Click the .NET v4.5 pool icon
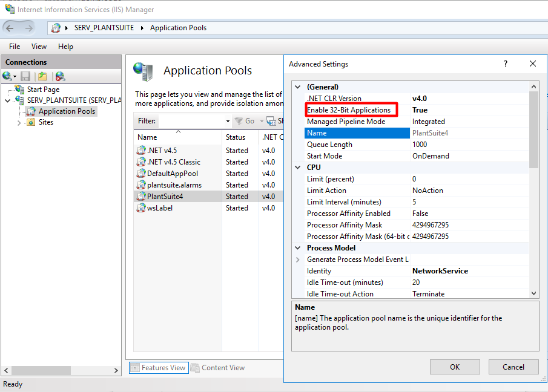Screen dimensions: 548x392 (x=141, y=151)
